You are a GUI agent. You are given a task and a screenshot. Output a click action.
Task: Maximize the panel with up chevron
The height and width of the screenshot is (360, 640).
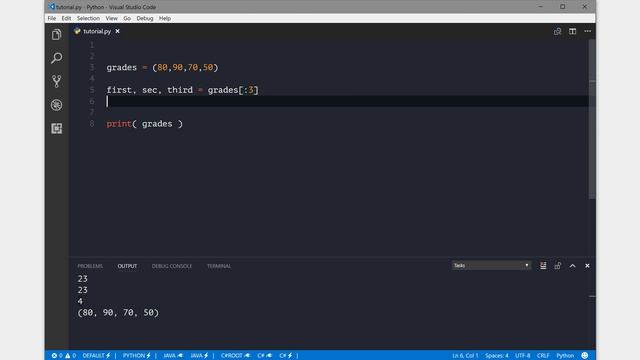pos(573,266)
